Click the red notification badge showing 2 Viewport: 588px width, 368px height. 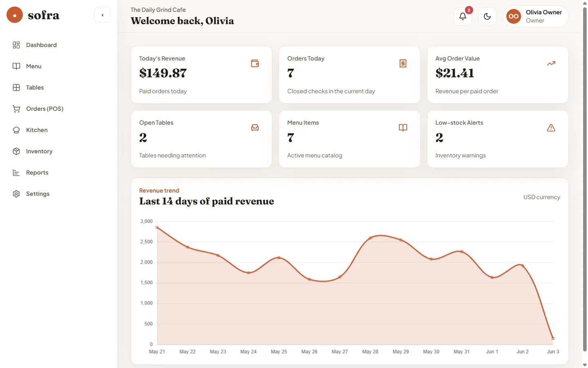pos(469,10)
